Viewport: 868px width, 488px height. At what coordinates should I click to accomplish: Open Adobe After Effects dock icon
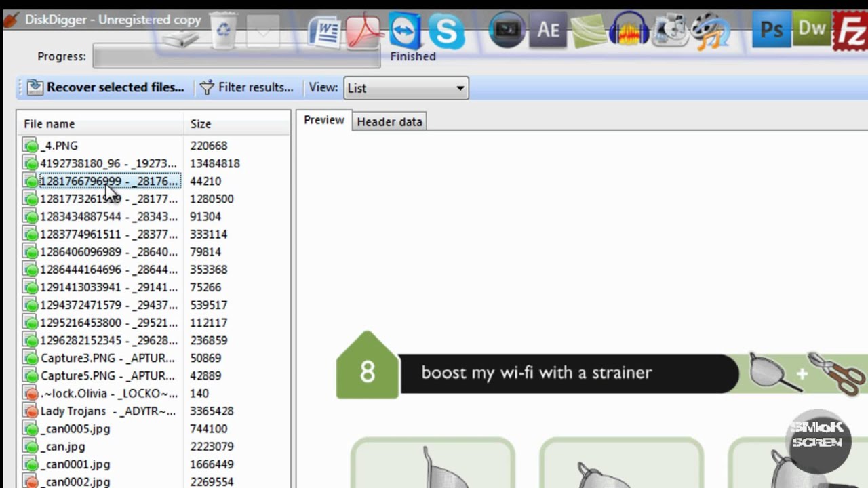548,30
